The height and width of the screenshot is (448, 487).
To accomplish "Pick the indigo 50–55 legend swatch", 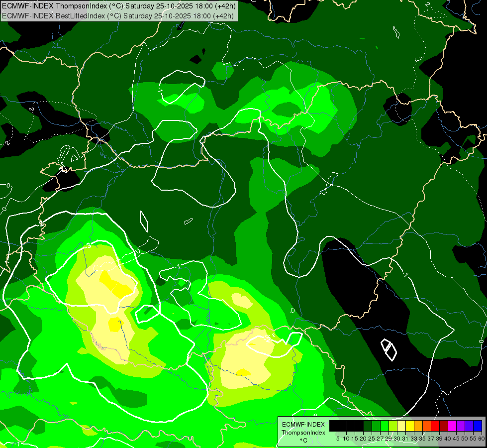I will (x=469, y=426).
